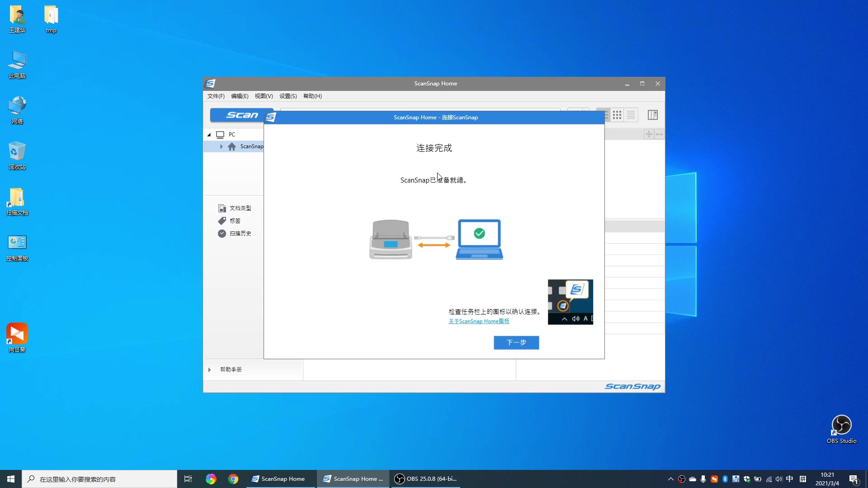Open 此电脑 desktop icon
Image resolution: width=868 pixels, height=488 pixels.
(17, 65)
